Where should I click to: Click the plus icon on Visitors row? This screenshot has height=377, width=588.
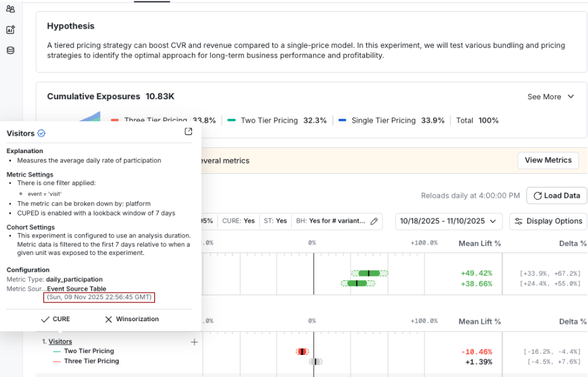pyautogui.click(x=194, y=342)
